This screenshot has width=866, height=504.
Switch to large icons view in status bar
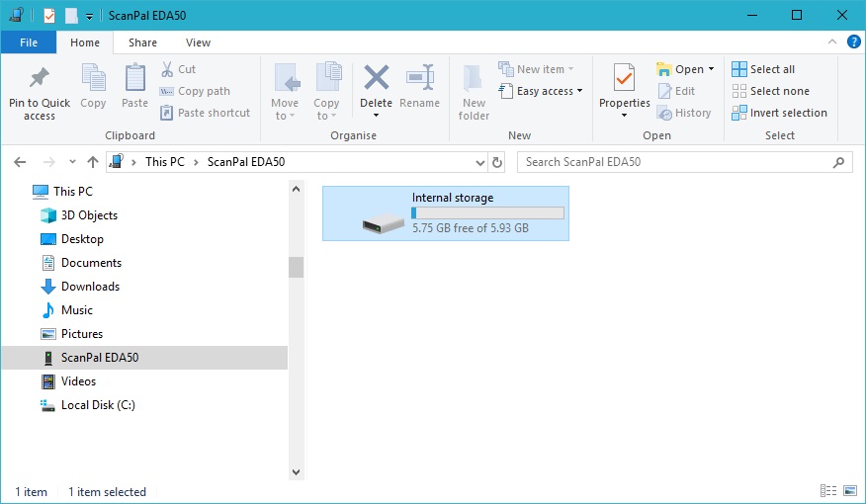[x=849, y=491]
